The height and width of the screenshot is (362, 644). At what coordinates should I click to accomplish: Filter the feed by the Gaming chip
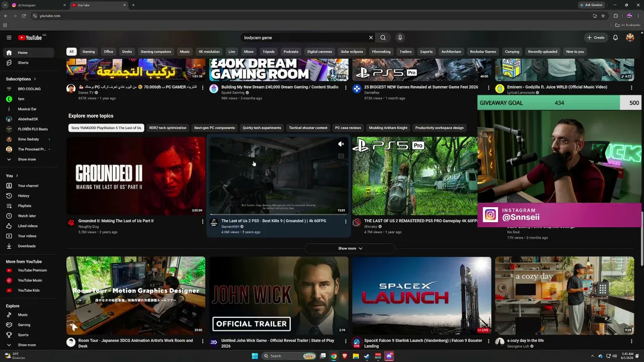[89, 52]
